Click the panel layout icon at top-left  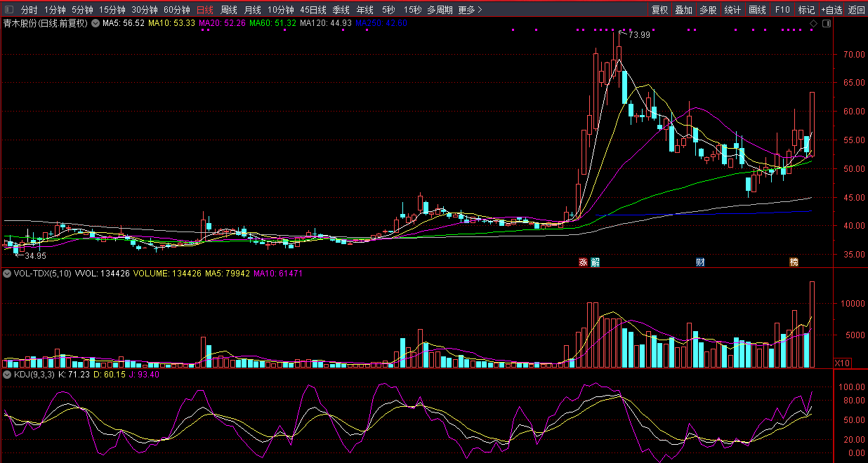[x=9, y=10]
